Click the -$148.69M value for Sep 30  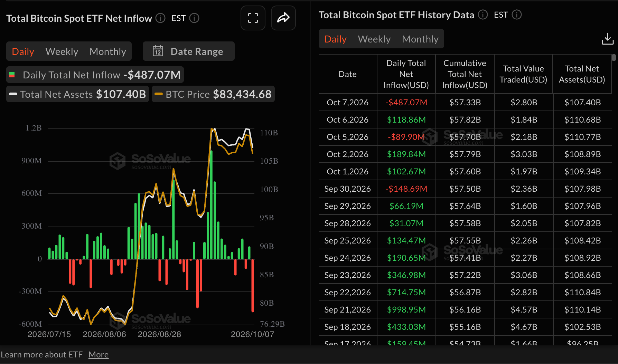pyautogui.click(x=406, y=189)
